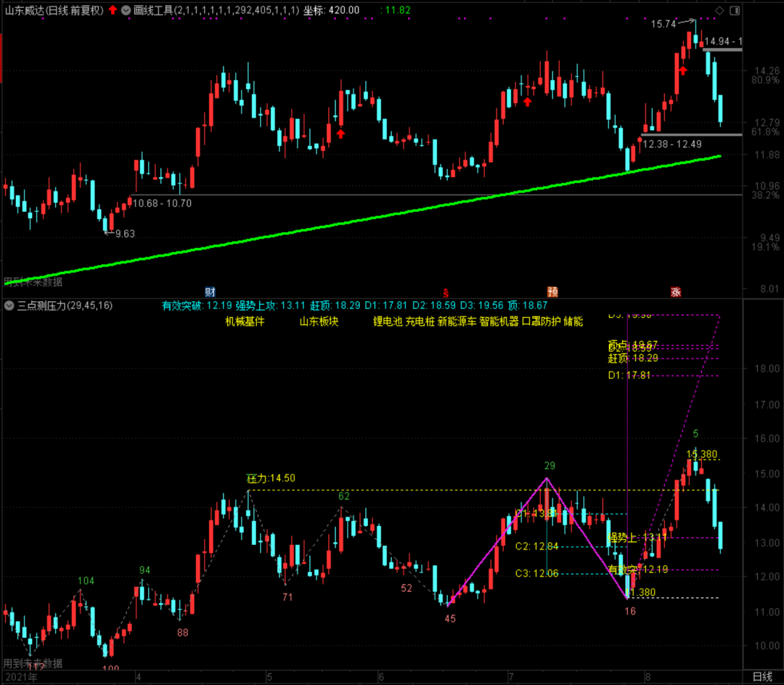Switch period via 日线 label at bottom right
The width and height of the screenshot is (784, 685).
(762, 677)
